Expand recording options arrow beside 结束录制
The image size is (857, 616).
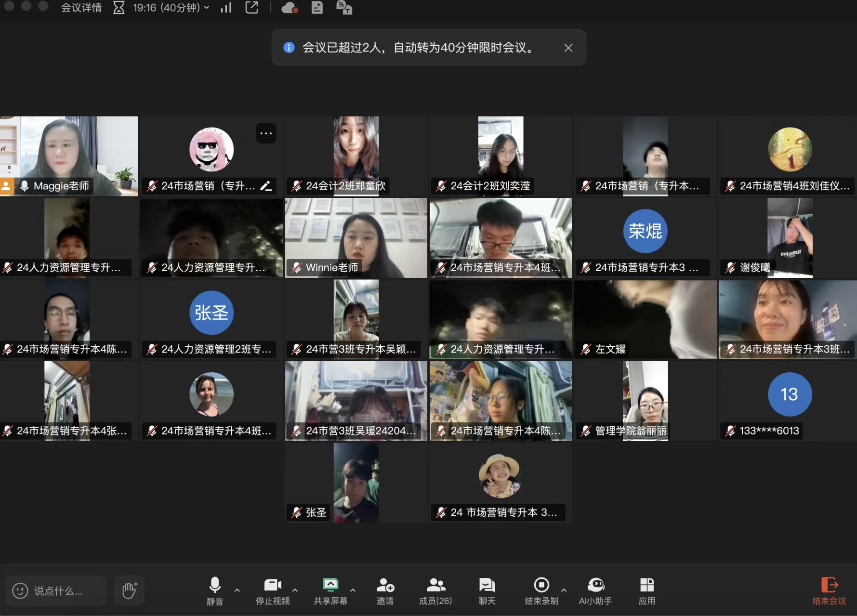[x=564, y=590]
